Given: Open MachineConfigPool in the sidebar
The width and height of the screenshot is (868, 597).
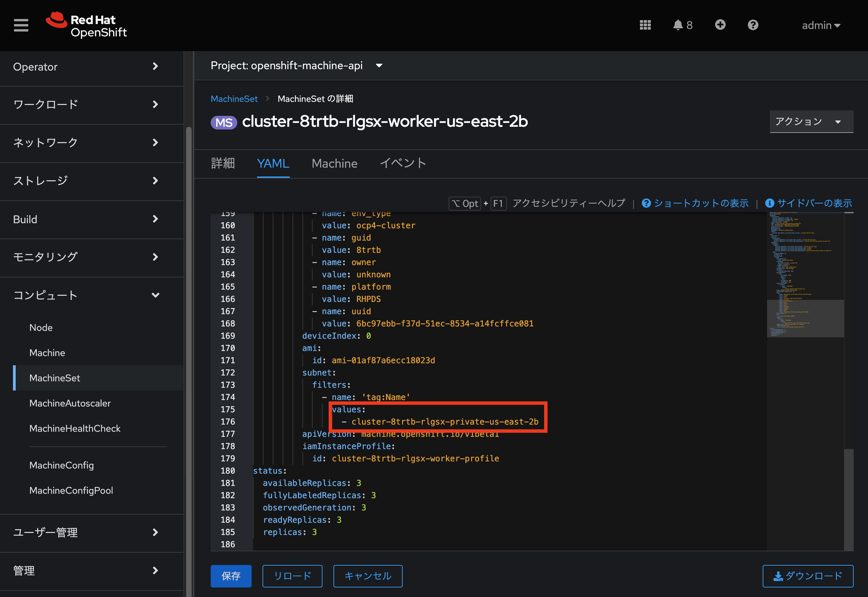Looking at the screenshot, I should pyautogui.click(x=71, y=490).
